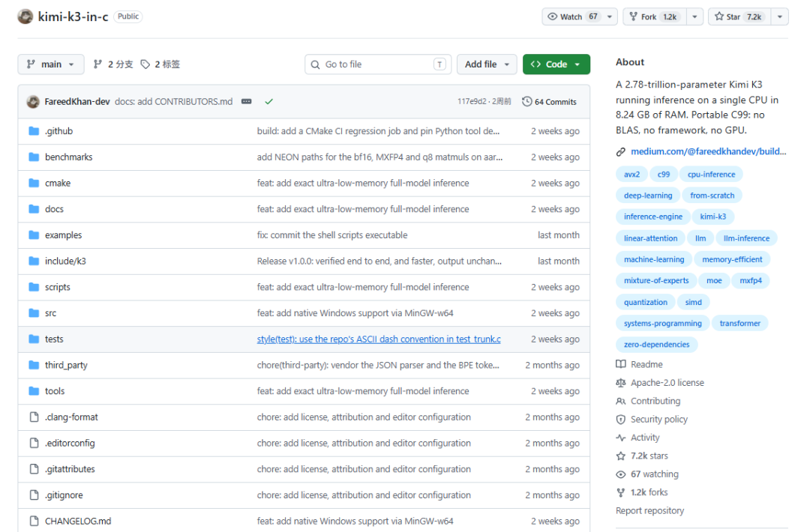Fork the repository with Fork button

655,16
